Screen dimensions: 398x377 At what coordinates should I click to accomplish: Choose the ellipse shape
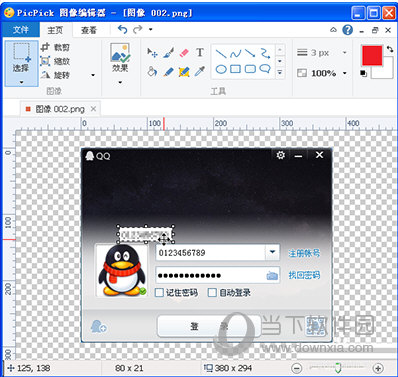[x=221, y=69]
